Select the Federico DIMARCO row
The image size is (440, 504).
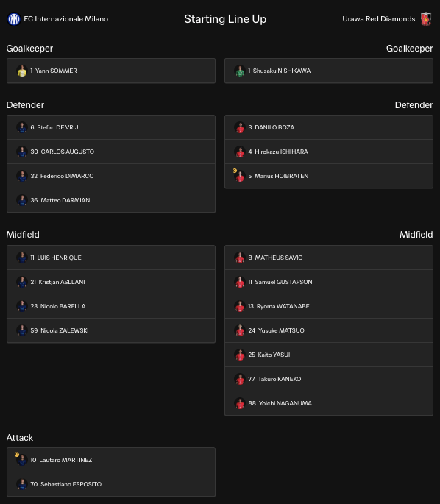tap(111, 176)
